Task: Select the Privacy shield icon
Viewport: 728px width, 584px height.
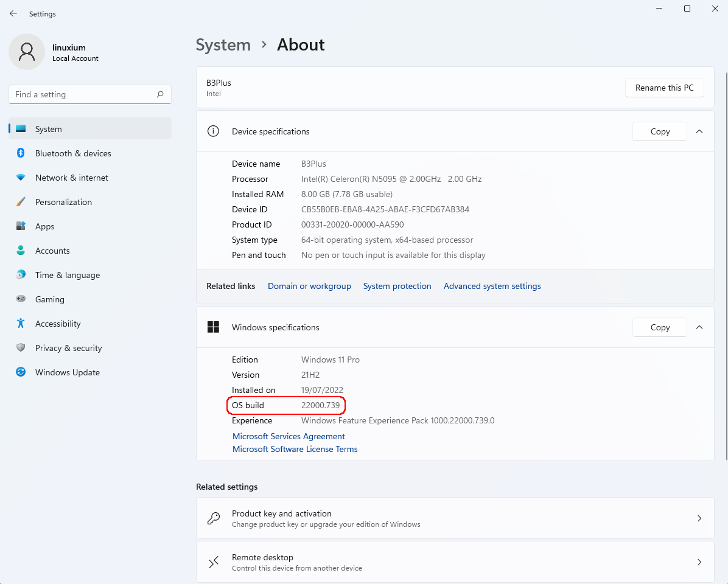Action: coord(21,347)
